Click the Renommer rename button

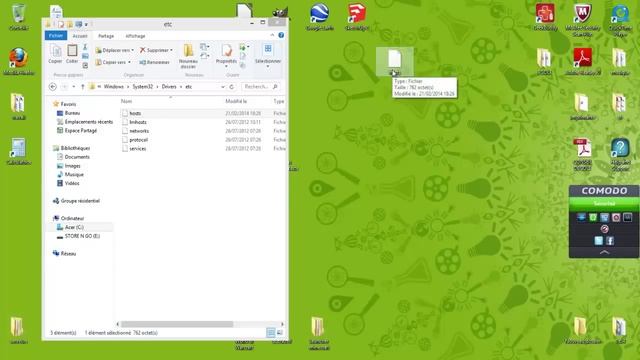point(154,62)
